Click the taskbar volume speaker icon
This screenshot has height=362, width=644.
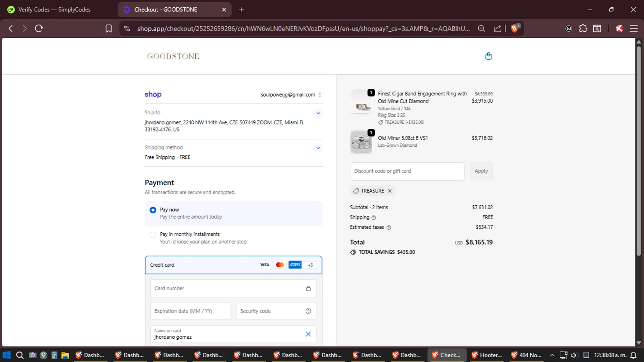[x=574, y=355]
